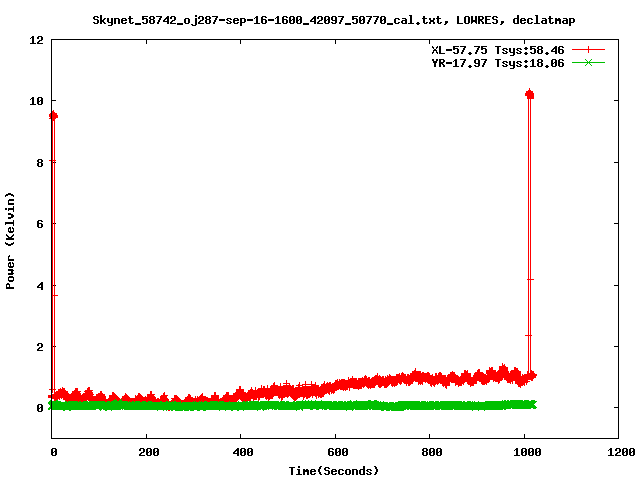Click the x-axis tick label 600
Image resolution: width=640 pixels, height=480 pixels.
tap(337, 452)
